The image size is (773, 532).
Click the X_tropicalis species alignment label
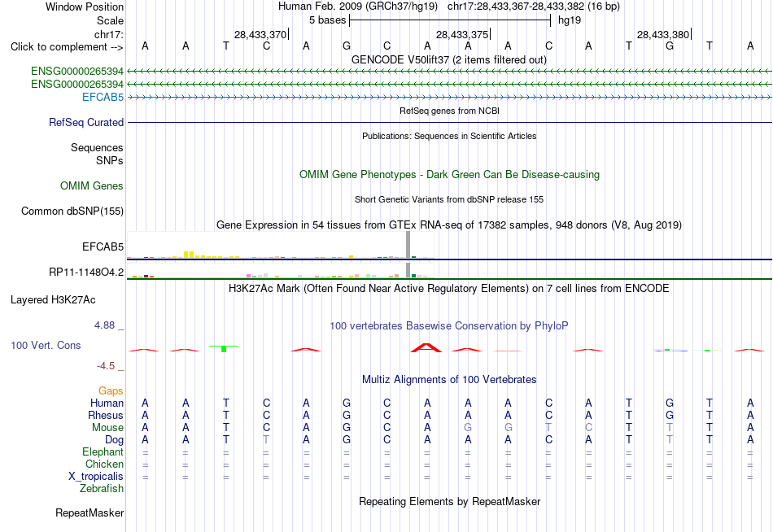(96, 477)
